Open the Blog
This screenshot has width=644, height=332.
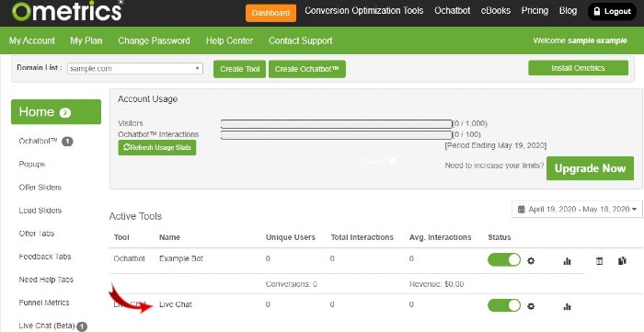568,11
